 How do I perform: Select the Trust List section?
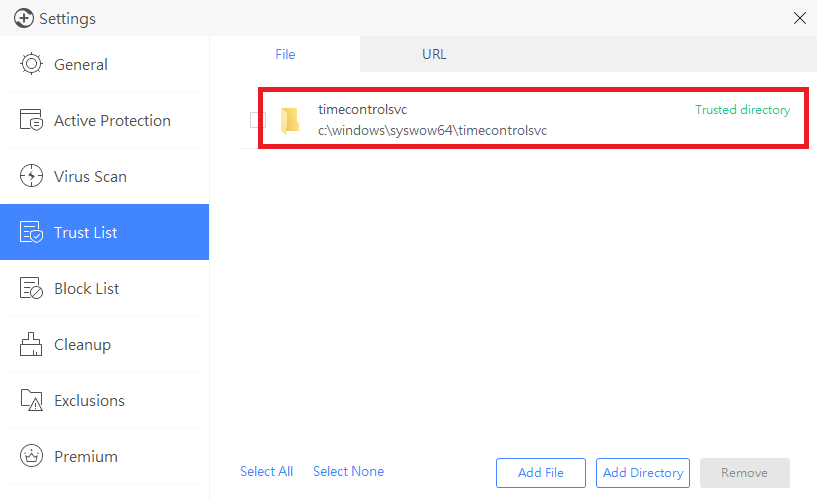104,232
